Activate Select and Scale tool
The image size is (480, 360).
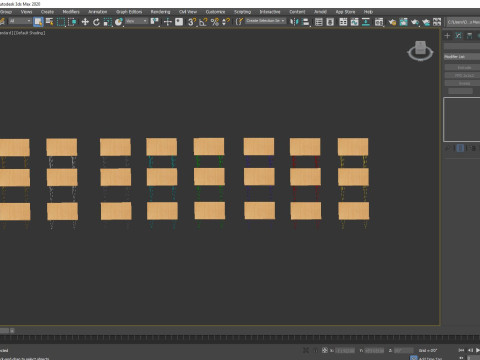(x=107, y=22)
